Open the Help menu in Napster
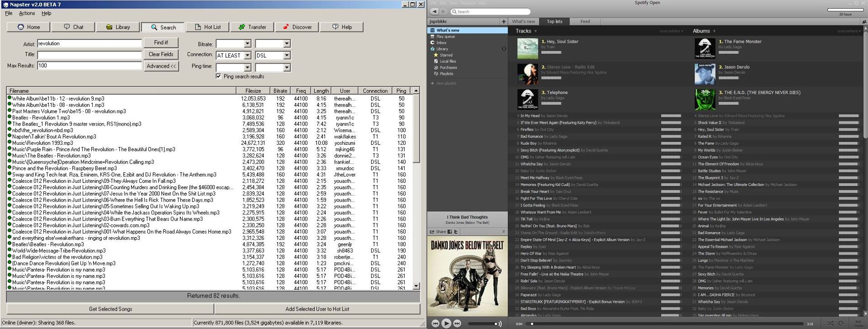The height and width of the screenshot is (329, 868). [x=47, y=13]
